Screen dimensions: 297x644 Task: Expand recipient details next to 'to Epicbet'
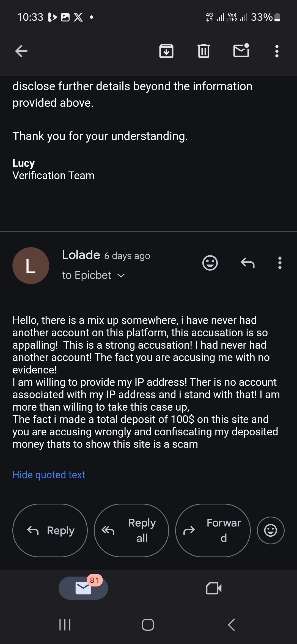(121, 275)
